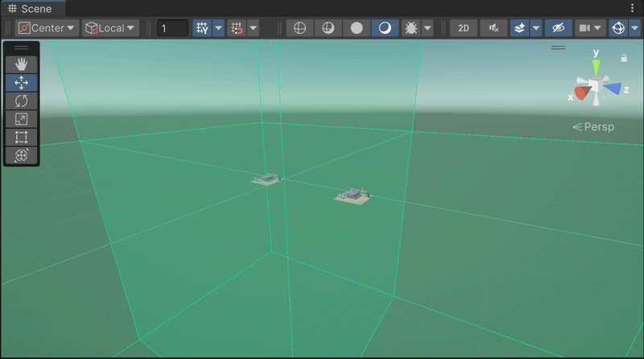This screenshot has height=359, width=644.
Task: Select the Hand view tool
Action: point(22,64)
